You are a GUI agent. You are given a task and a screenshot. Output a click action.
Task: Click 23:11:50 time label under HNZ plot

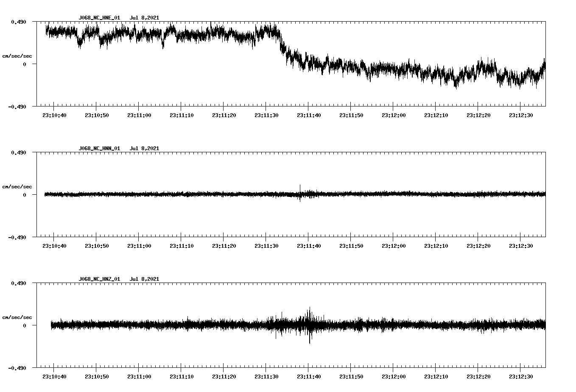(x=351, y=377)
